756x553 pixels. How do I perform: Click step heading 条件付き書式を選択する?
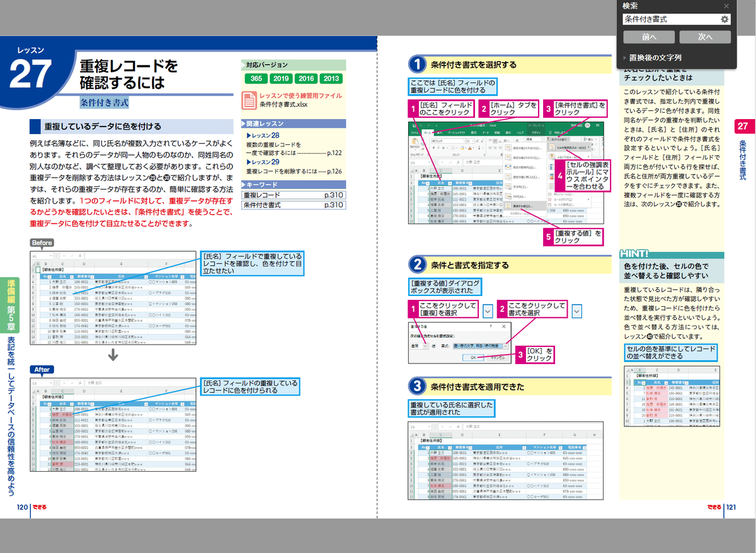click(x=474, y=64)
